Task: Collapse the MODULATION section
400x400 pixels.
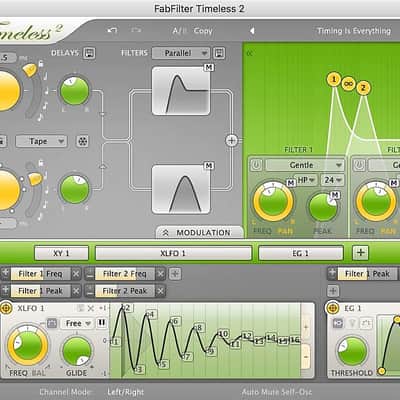Action: 199,233
